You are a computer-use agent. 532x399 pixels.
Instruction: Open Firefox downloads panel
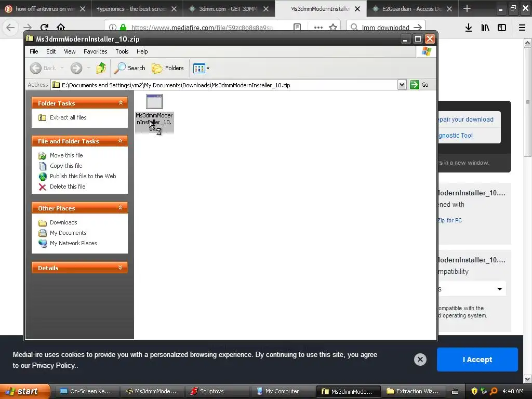click(469, 28)
